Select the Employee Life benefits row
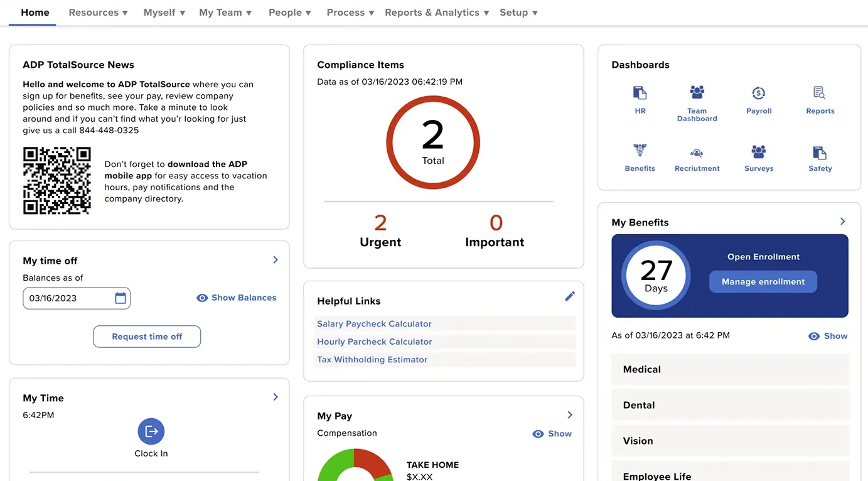The image size is (868, 481). [x=730, y=472]
